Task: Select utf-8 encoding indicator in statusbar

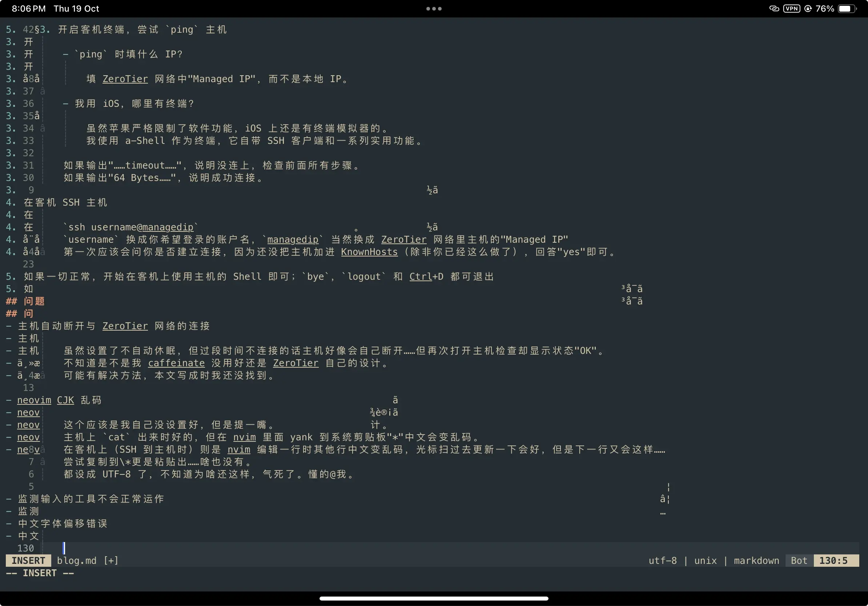Action: point(662,561)
